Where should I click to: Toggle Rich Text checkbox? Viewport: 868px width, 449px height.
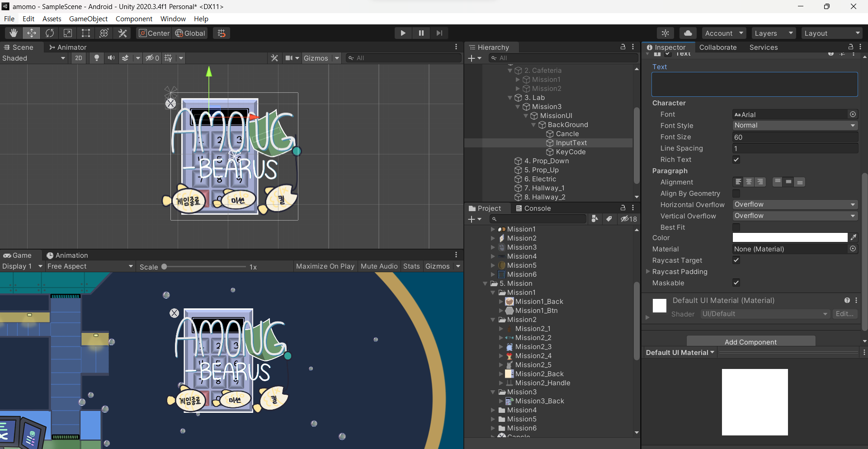pyautogui.click(x=736, y=159)
